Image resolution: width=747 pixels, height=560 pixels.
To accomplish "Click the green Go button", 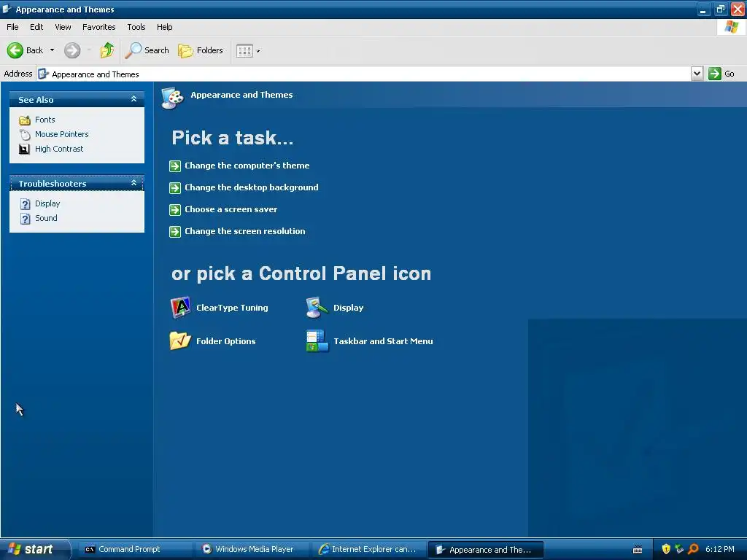I will click(x=721, y=74).
